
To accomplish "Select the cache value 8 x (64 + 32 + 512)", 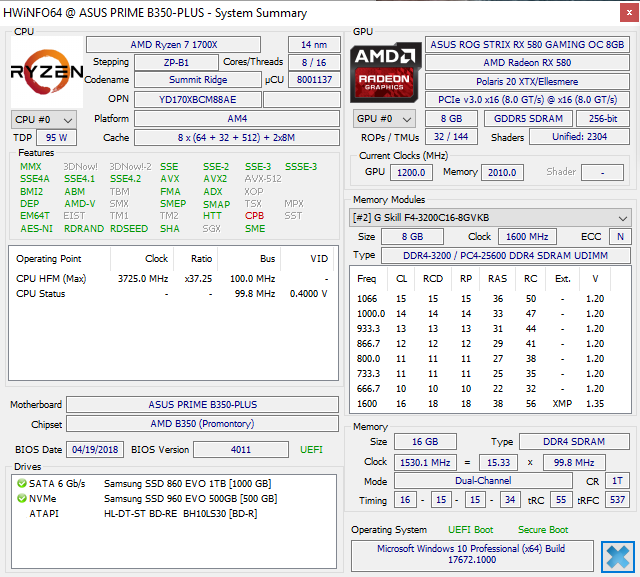I will coord(237,138).
